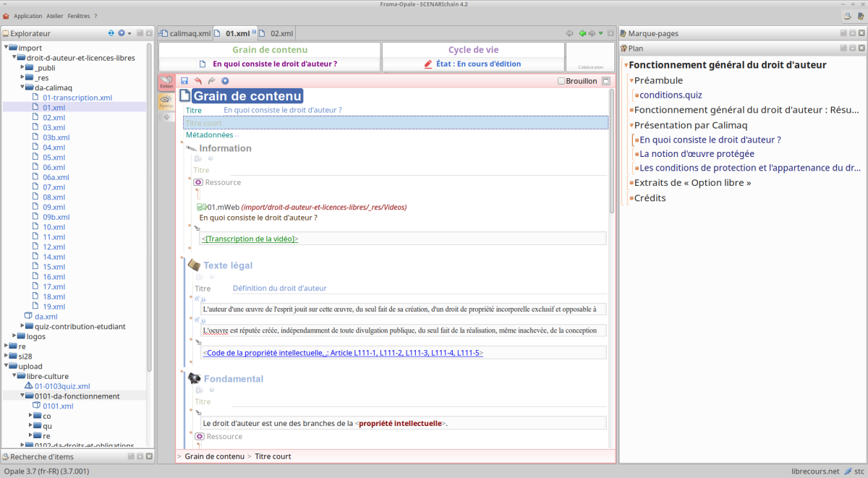The height and width of the screenshot is (478, 868).
Task: Click the Information block pen icon
Action: [x=192, y=148]
